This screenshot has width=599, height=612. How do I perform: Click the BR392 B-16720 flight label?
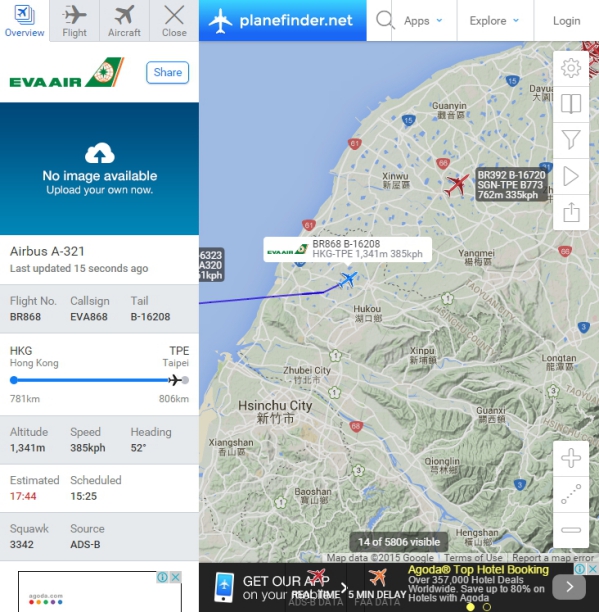click(511, 185)
